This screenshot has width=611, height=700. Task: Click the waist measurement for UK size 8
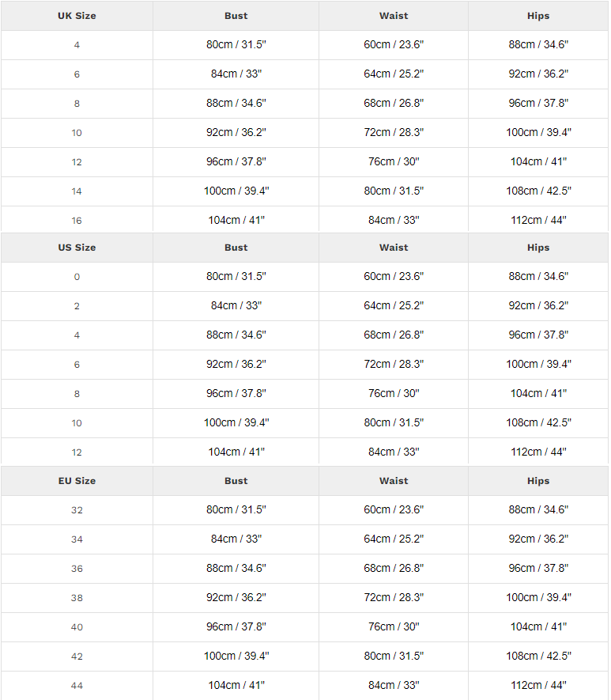(x=394, y=104)
